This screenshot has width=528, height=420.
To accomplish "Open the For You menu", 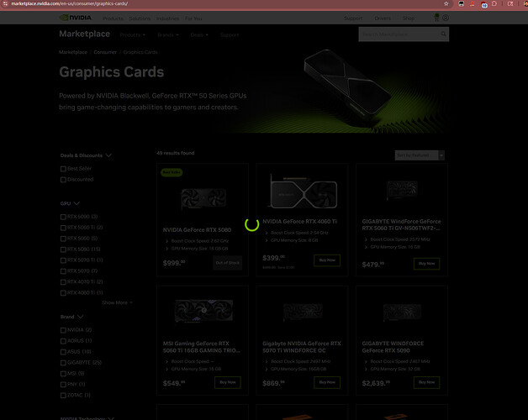I will point(193,18).
